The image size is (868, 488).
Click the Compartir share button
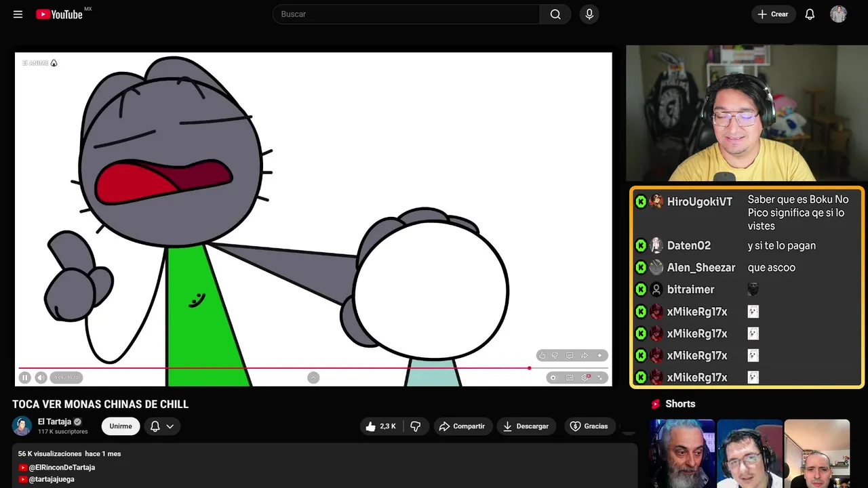point(462,426)
